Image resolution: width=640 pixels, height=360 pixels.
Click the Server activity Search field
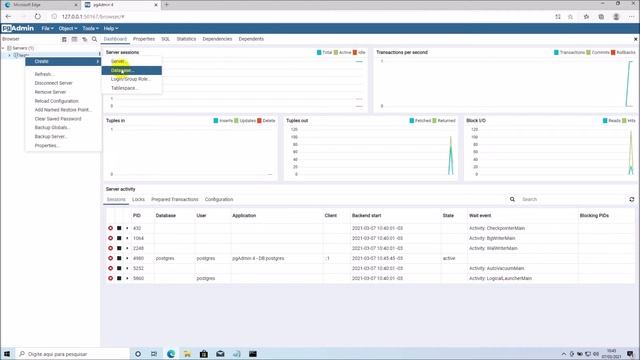(x=572, y=199)
